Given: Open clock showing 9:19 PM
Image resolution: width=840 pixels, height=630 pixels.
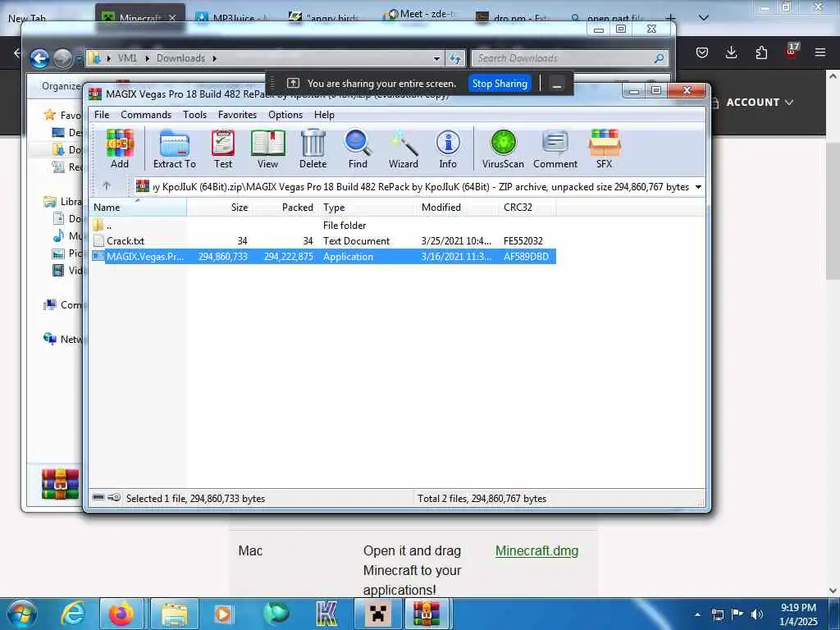Looking at the screenshot, I should point(798,614).
